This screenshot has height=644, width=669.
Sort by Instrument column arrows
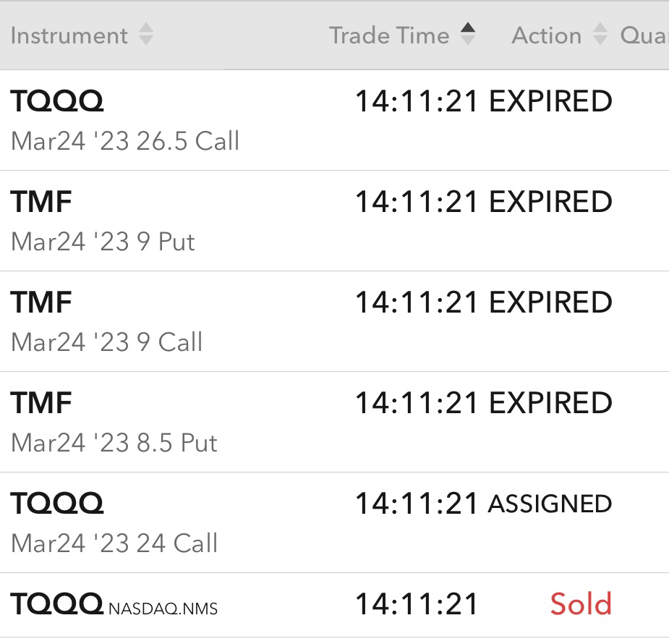pyautogui.click(x=146, y=34)
